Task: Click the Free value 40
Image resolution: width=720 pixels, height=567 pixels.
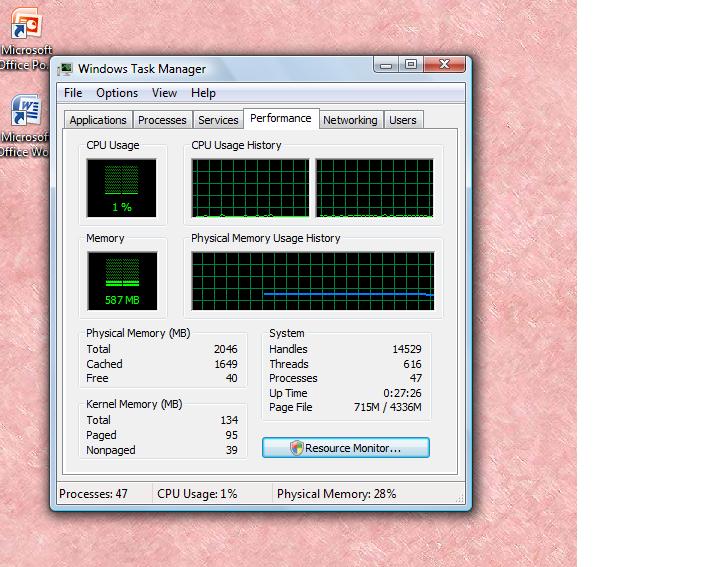Action: (x=231, y=378)
